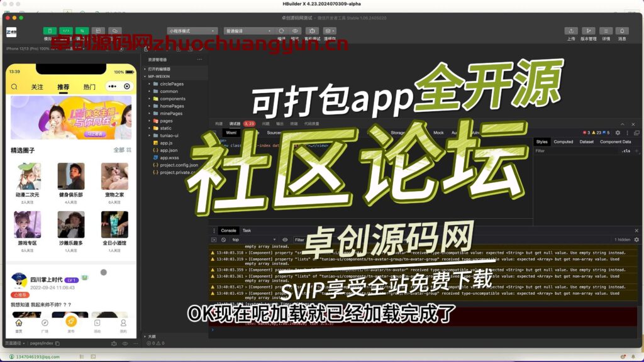Open the resource manager more options menu
This screenshot has width=644, height=362.
coord(199,60)
